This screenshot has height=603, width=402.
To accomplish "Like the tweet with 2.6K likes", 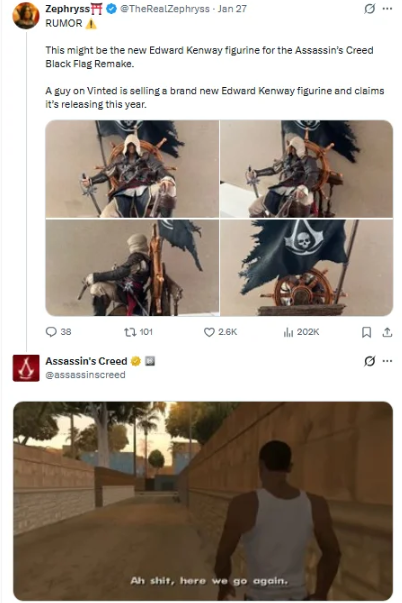I will (209, 332).
